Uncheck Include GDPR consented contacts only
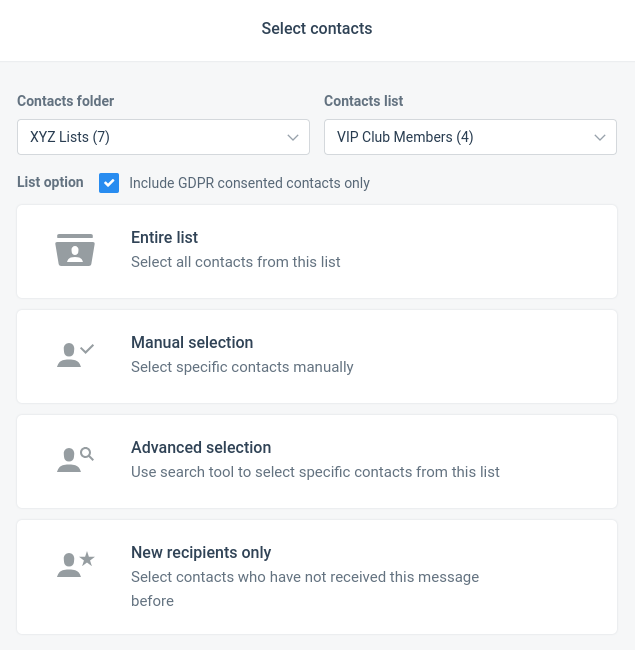 pos(109,183)
